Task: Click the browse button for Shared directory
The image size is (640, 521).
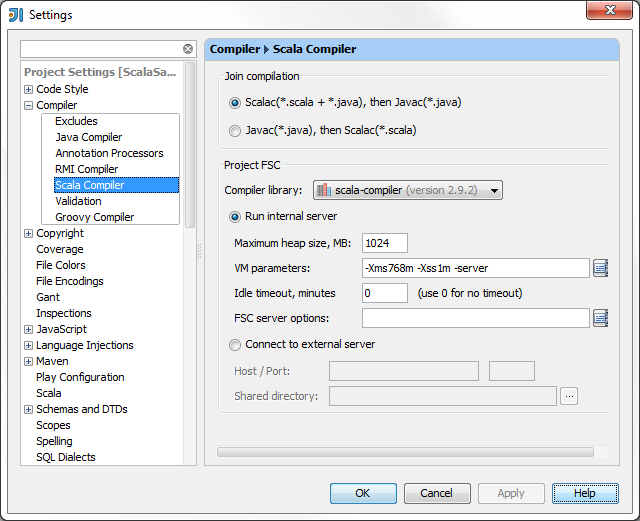Action: (x=569, y=396)
